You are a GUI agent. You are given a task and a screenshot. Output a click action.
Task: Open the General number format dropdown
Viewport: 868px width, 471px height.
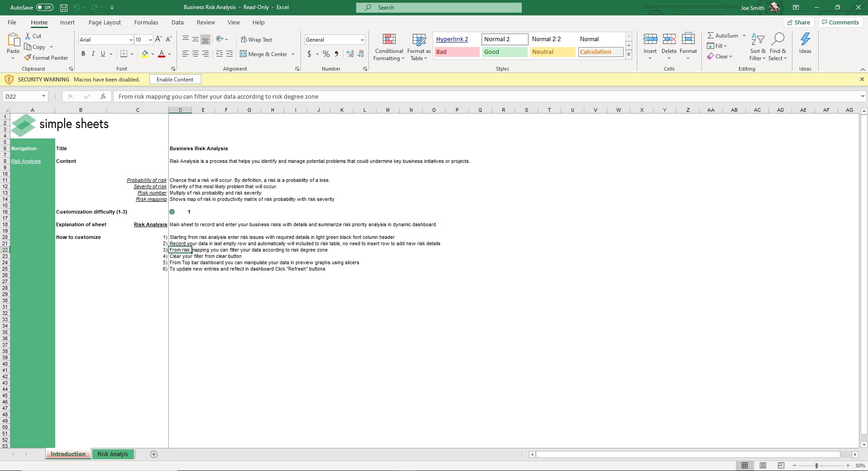click(x=362, y=40)
